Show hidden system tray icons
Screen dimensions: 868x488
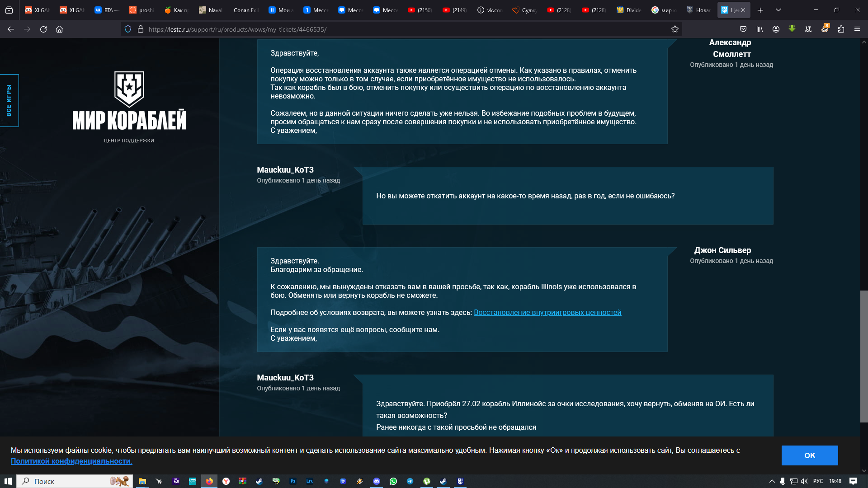click(772, 481)
